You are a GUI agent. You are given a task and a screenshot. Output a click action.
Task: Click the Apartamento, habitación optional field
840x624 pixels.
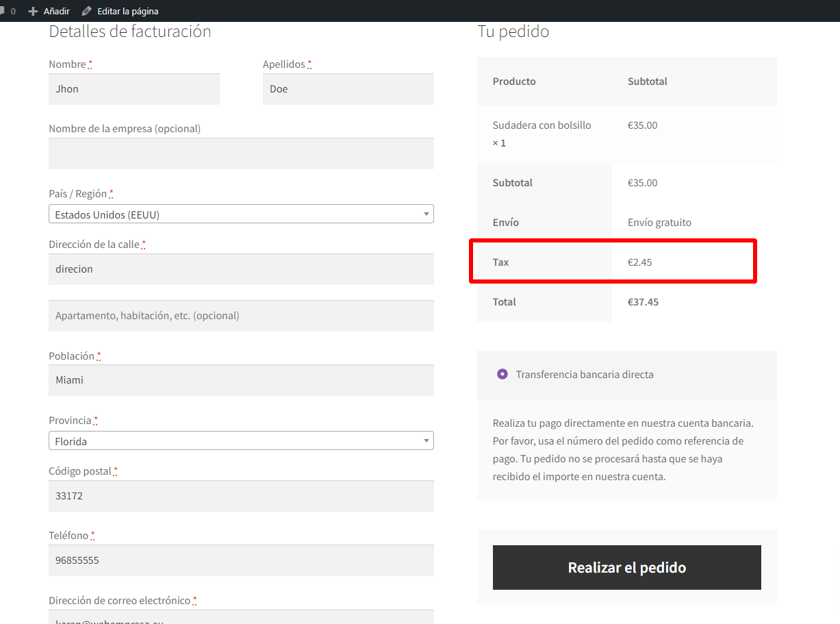pyautogui.click(x=241, y=316)
